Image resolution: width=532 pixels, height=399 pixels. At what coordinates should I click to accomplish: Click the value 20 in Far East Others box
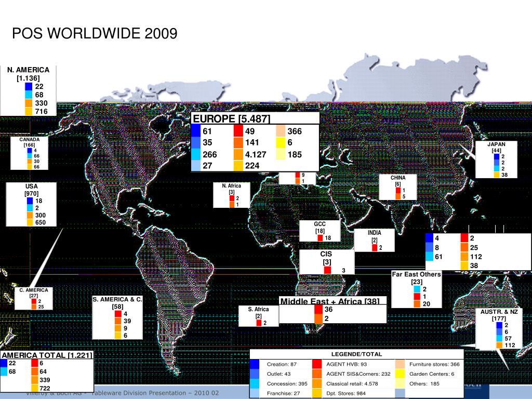(427, 304)
